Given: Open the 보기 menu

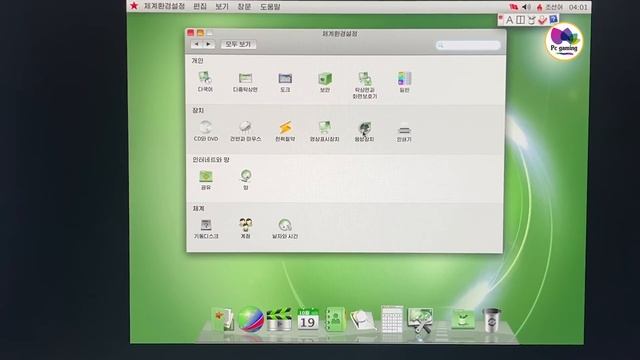Looking at the screenshot, I should 222,7.
